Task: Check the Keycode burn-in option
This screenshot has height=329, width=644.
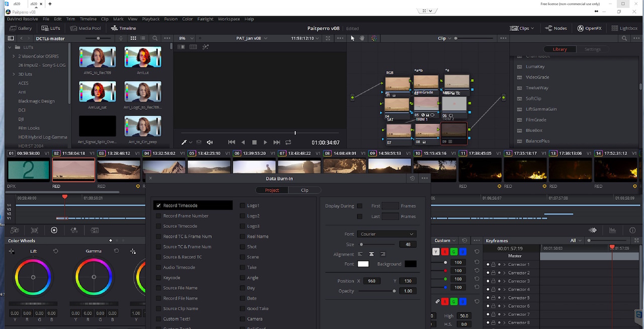Action: pyautogui.click(x=158, y=278)
